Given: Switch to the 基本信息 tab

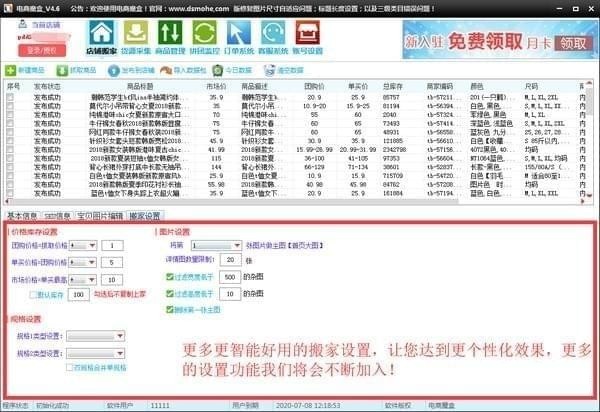Looking at the screenshot, I should (x=22, y=216).
